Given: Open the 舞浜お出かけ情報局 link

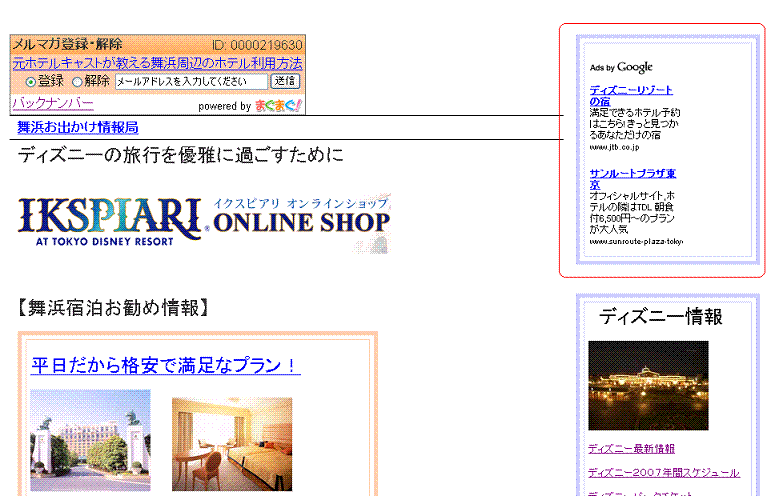Looking at the screenshot, I should coord(78,127).
